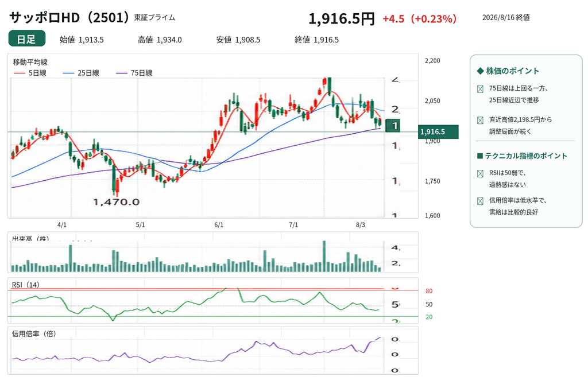The width and height of the screenshot is (588, 392).
Task: Click the 2,050 price axis label
Action: click(x=432, y=101)
